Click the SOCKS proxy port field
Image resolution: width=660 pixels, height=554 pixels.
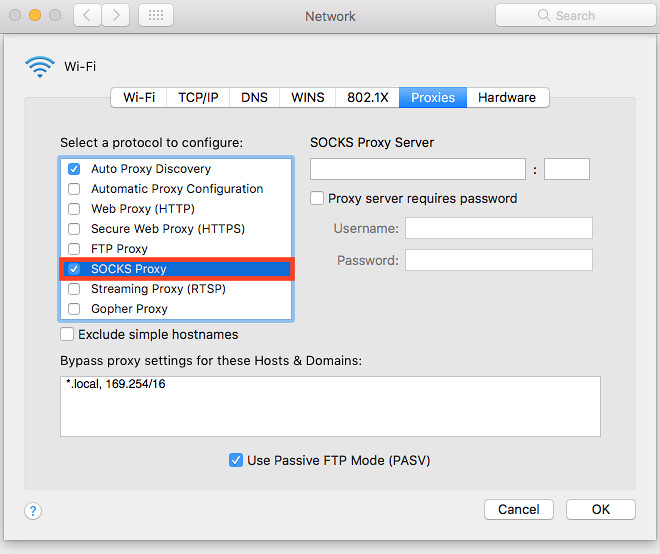(567, 169)
